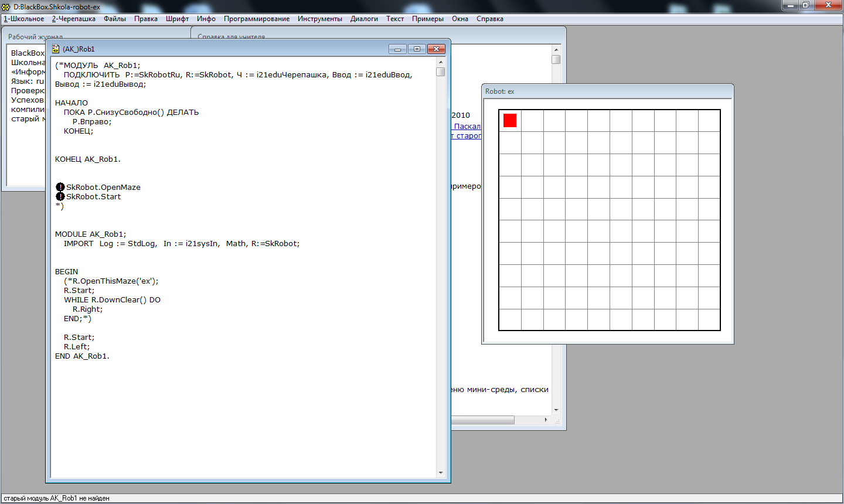
Task: Maximize the AK_Rob1 editor window
Action: 417,49
